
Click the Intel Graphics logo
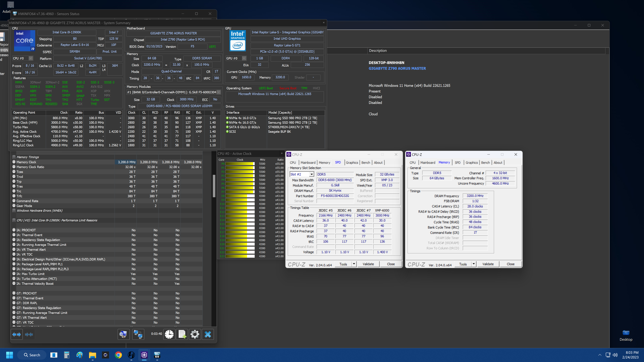(x=237, y=41)
